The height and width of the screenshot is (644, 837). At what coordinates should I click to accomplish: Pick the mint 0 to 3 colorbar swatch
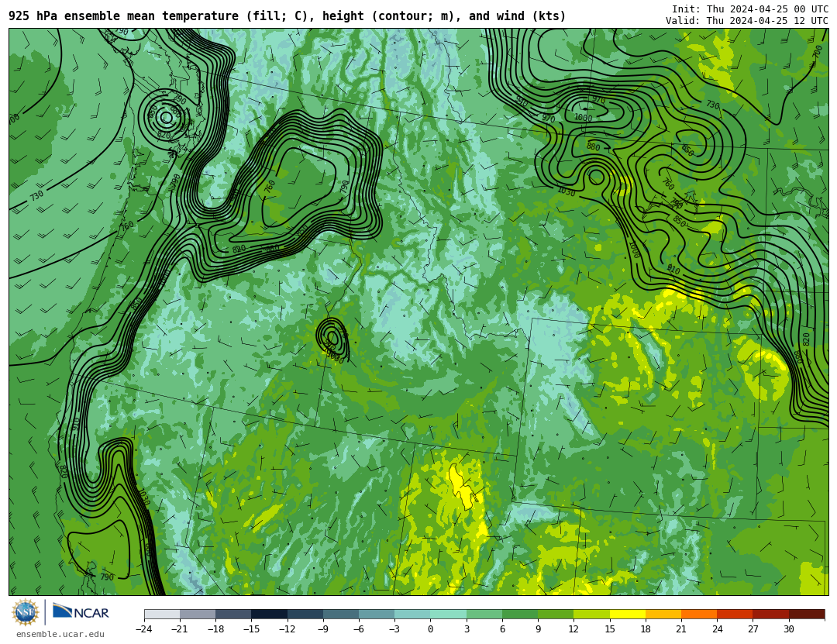coord(449,614)
